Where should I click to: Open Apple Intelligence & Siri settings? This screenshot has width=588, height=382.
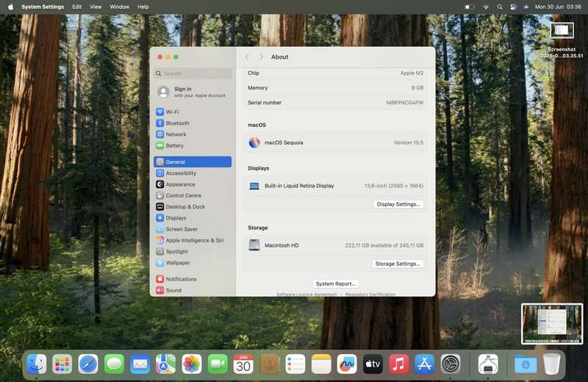tap(193, 240)
